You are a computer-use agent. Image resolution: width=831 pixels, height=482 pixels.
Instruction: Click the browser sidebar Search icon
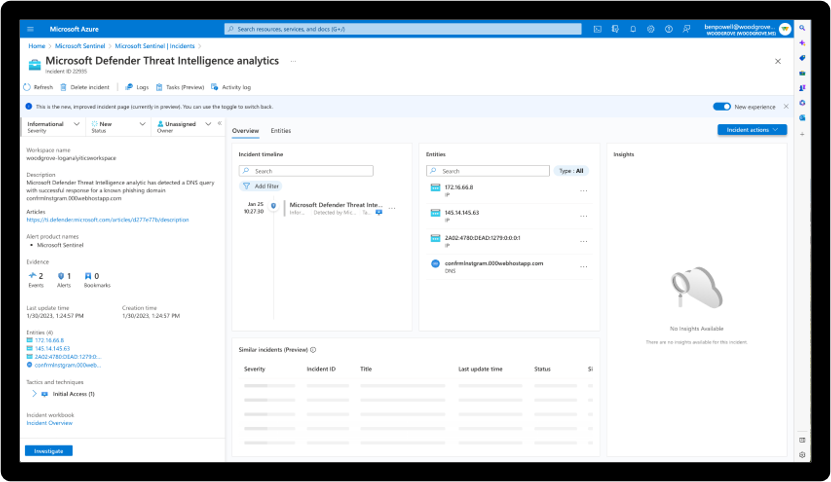802,28
